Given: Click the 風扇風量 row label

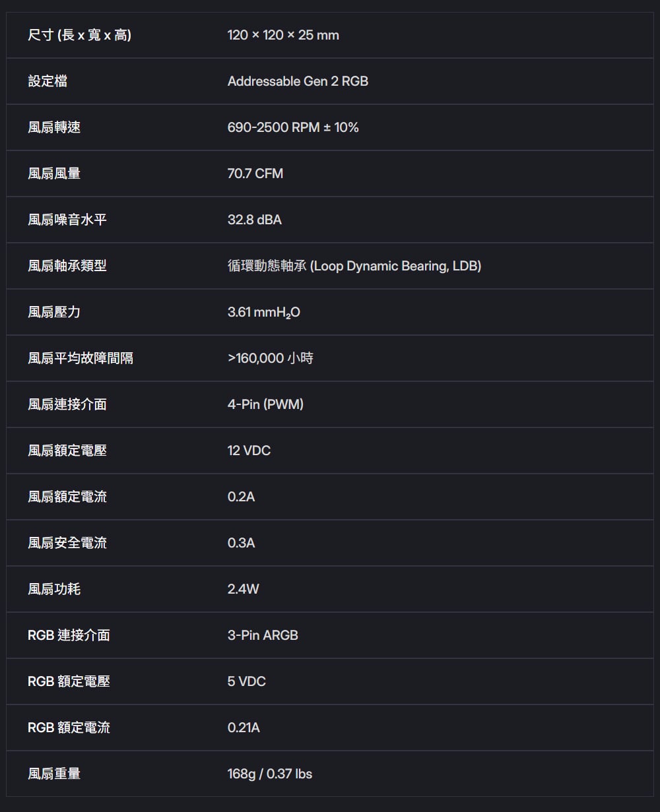Looking at the screenshot, I should pos(54,173).
